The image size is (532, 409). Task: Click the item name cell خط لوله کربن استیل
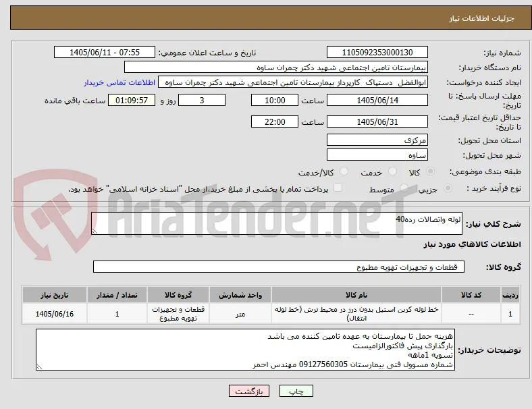[356, 314]
